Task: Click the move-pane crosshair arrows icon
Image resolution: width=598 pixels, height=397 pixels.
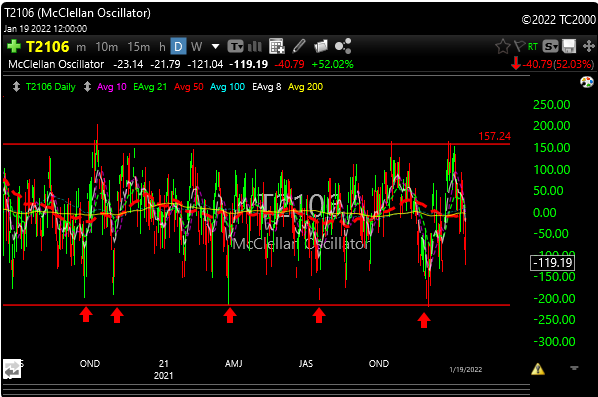Action: pyautogui.click(x=588, y=47)
